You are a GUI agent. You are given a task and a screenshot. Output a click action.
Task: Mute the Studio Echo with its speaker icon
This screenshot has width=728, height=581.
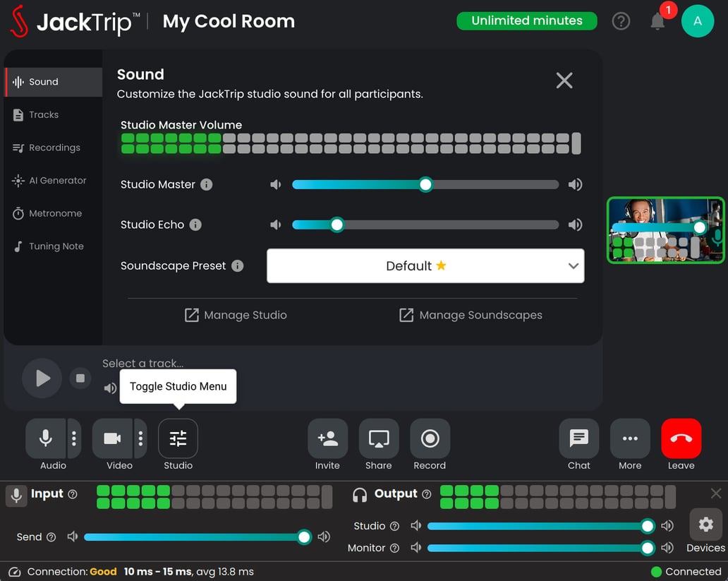(275, 224)
